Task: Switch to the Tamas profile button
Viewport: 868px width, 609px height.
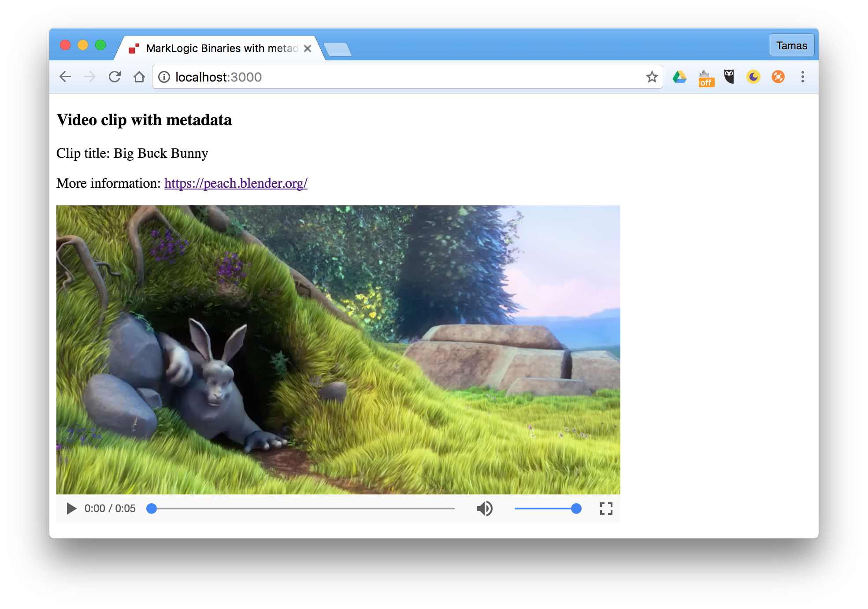Action: [x=792, y=45]
